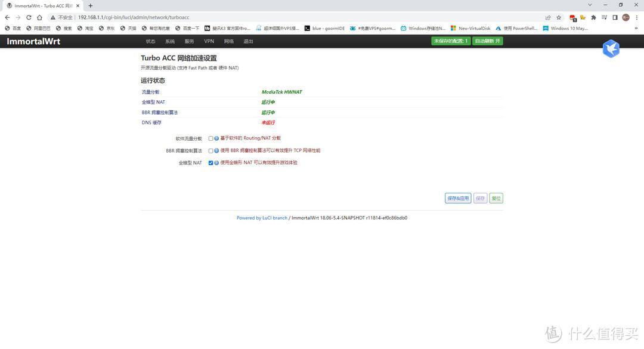Image resolution: width=644 pixels, height=349 pixels.
Task: Open the red extension with badge
Action: coord(572,18)
